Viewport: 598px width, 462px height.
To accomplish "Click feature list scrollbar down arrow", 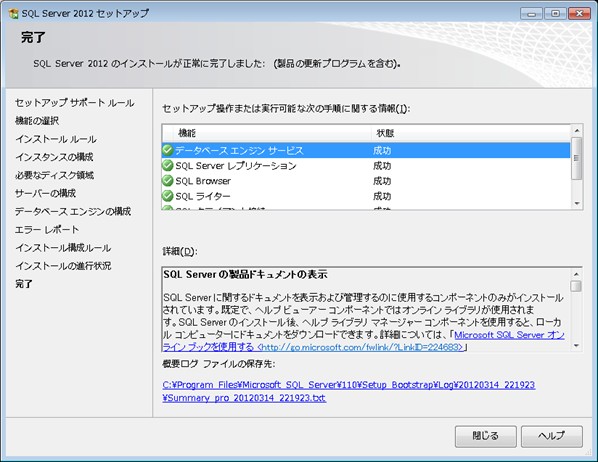I will click(x=577, y=203).
